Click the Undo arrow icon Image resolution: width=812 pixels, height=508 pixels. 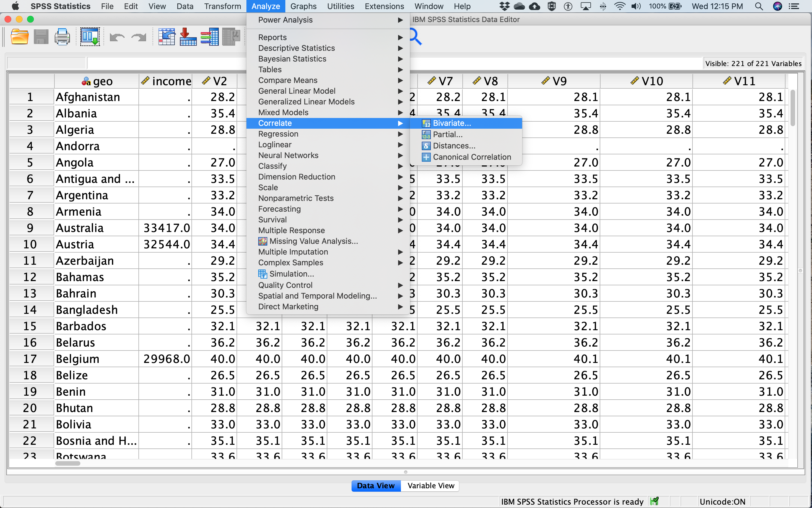[117, 37]
